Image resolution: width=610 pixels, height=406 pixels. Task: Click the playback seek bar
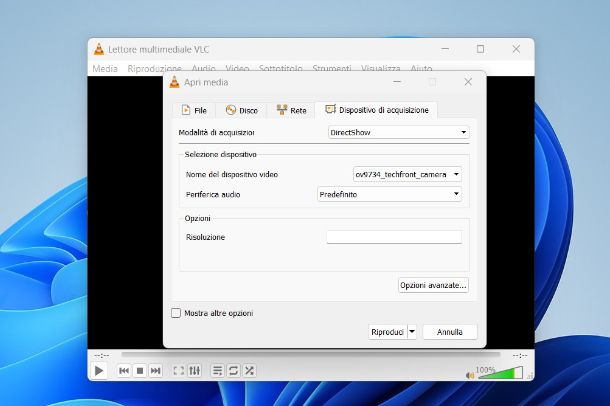(310, 354)
